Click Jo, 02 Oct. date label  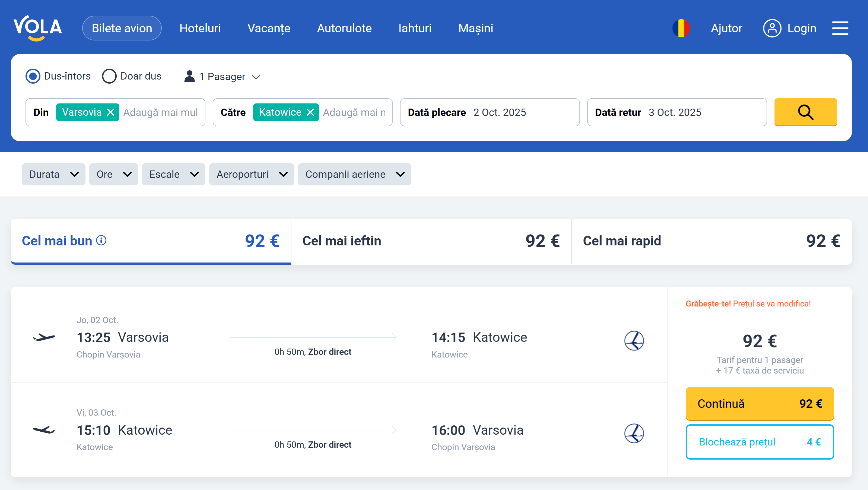[97, 320]
